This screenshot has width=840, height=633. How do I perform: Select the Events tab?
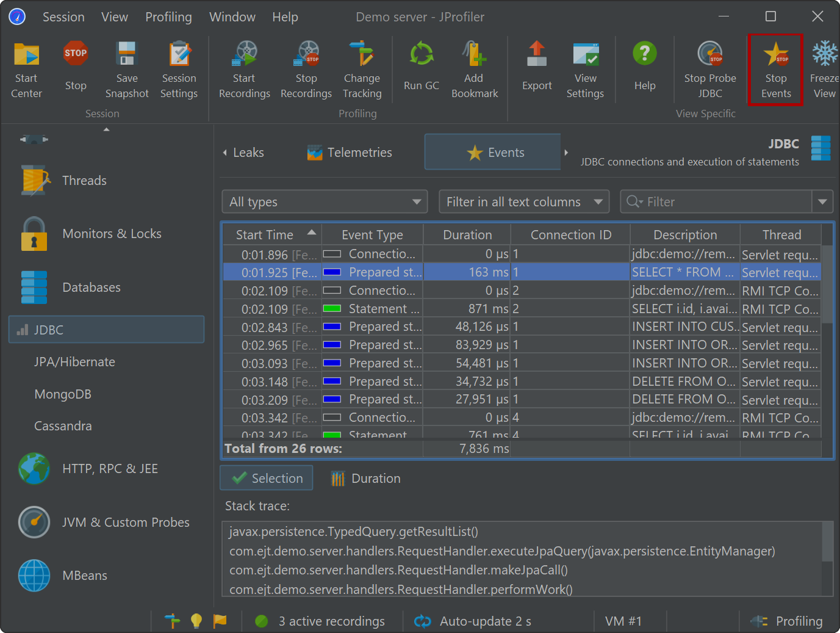[493, 152]
